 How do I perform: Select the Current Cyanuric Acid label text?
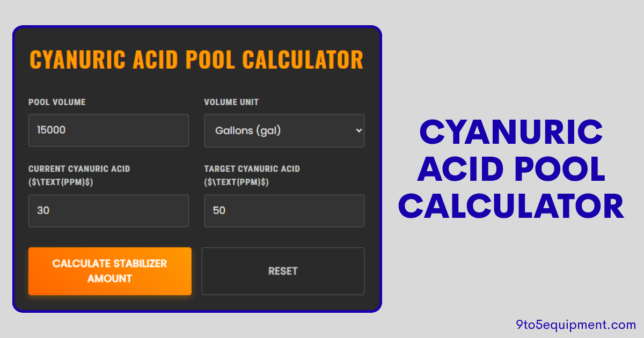click(79, 169)
